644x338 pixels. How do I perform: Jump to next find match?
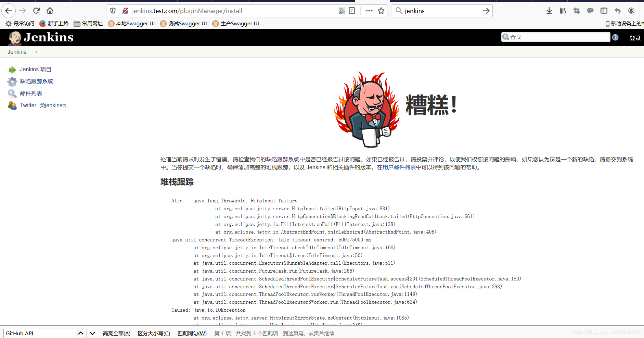coord(92,333)
